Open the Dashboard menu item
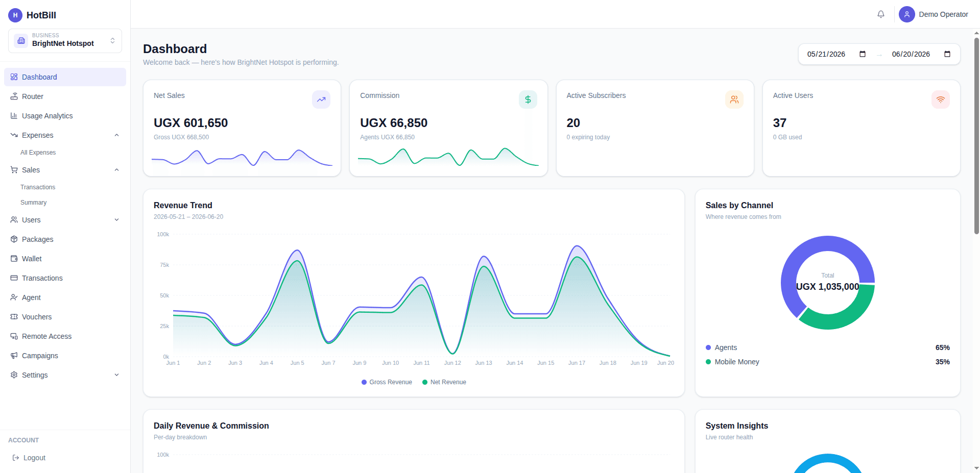 tap(65, 77)
